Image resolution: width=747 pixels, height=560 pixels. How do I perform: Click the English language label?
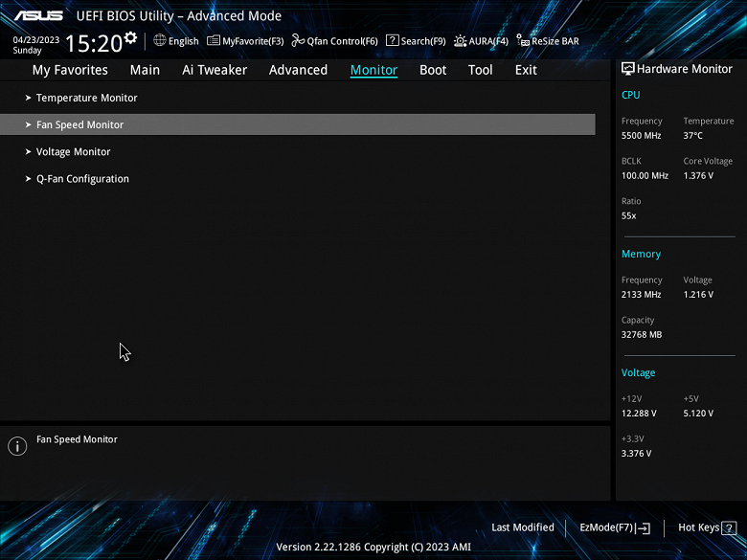184,41
